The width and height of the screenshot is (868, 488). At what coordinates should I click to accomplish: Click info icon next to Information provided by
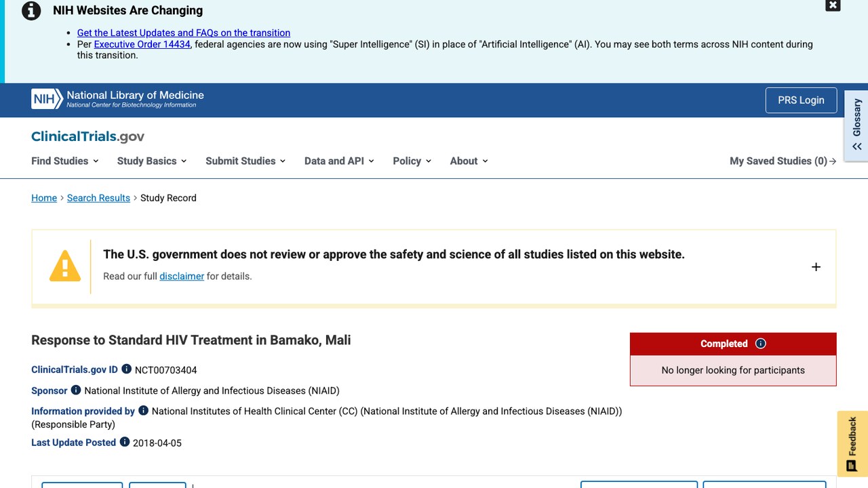[x=143, y=411]
